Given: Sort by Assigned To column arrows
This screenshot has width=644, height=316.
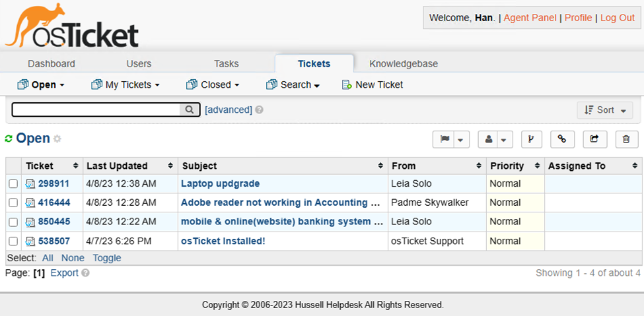Looking at the screenshot, I should [x=635, y=166].
